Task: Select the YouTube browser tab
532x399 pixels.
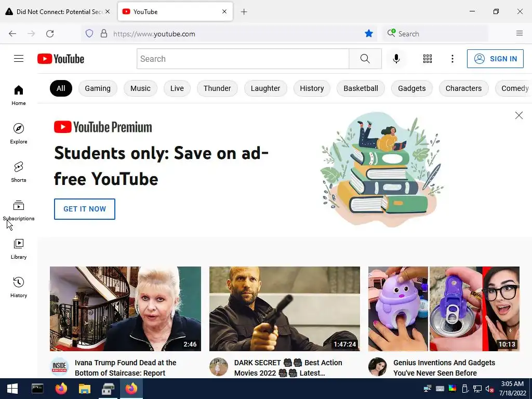Action: (x=175, y=11)
